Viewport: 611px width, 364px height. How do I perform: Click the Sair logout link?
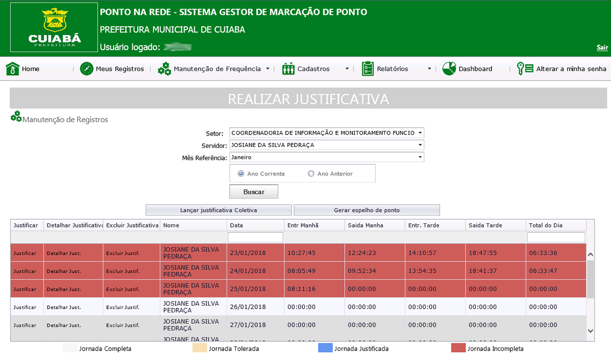click(602, 47)
